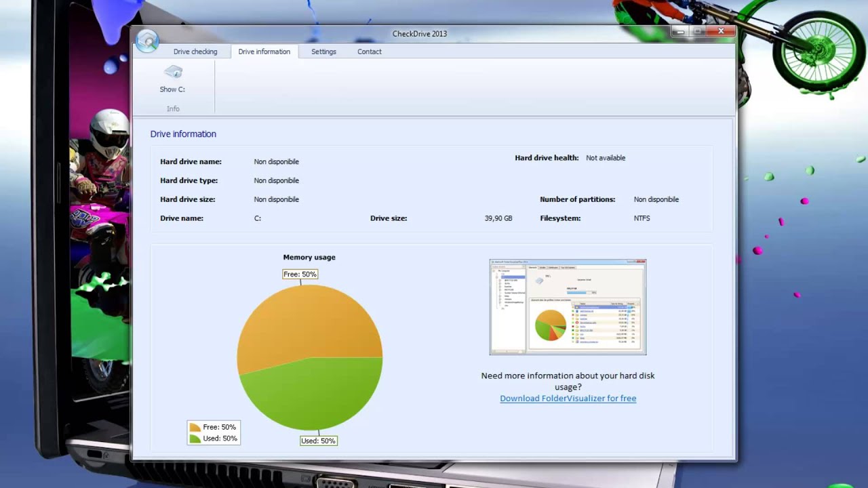Click the "Hard drive name:" label

(x=191, y=162)
